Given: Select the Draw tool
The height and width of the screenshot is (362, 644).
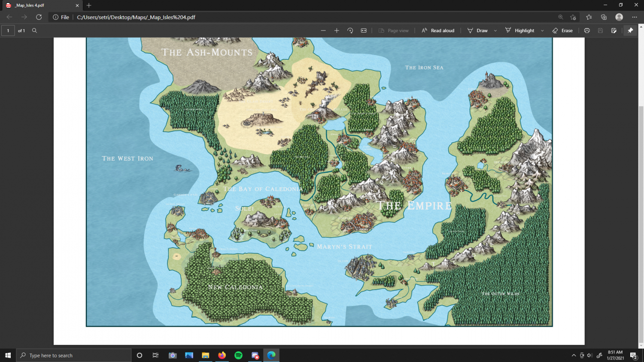Looking at the screenshot, I should 477,30.
